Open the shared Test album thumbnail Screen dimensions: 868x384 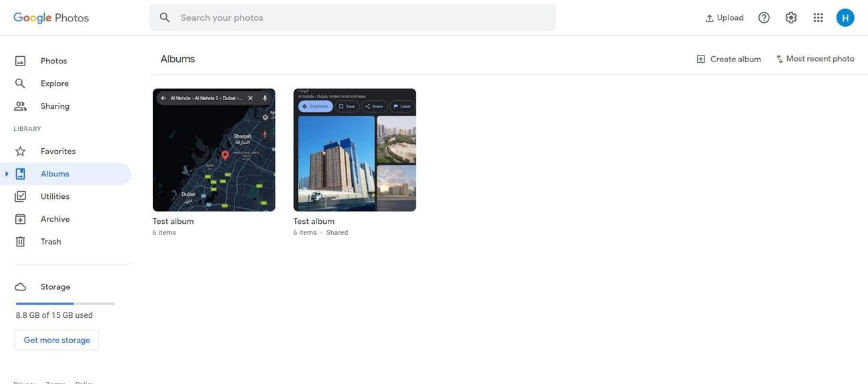(355, 150)
